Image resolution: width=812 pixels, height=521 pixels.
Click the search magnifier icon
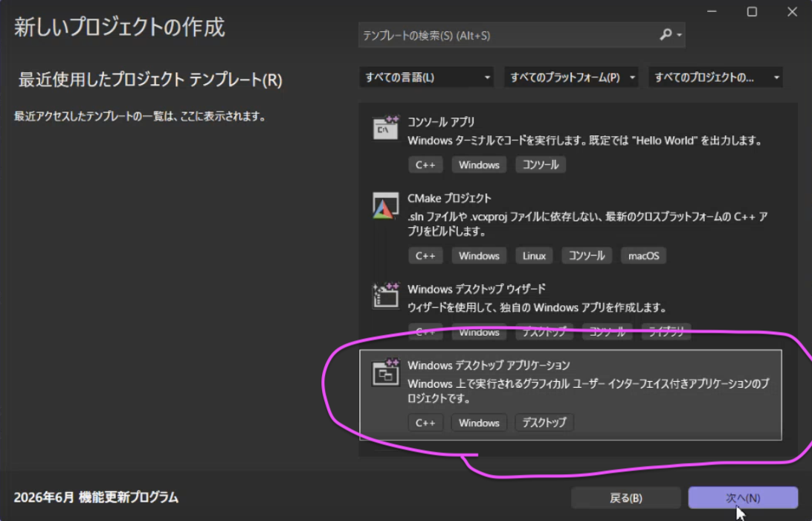(666, 35)
